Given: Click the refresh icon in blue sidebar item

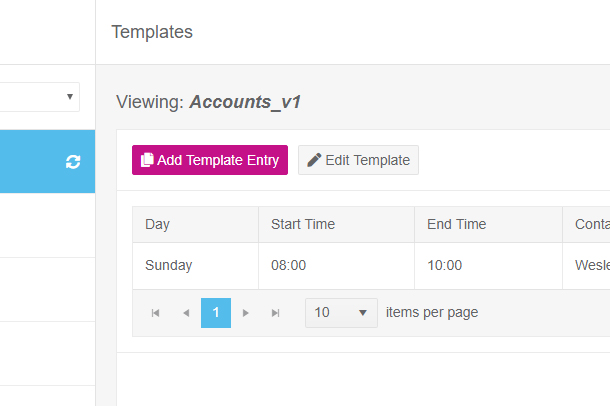Looking at the screenshot, I should coord(73,161).
